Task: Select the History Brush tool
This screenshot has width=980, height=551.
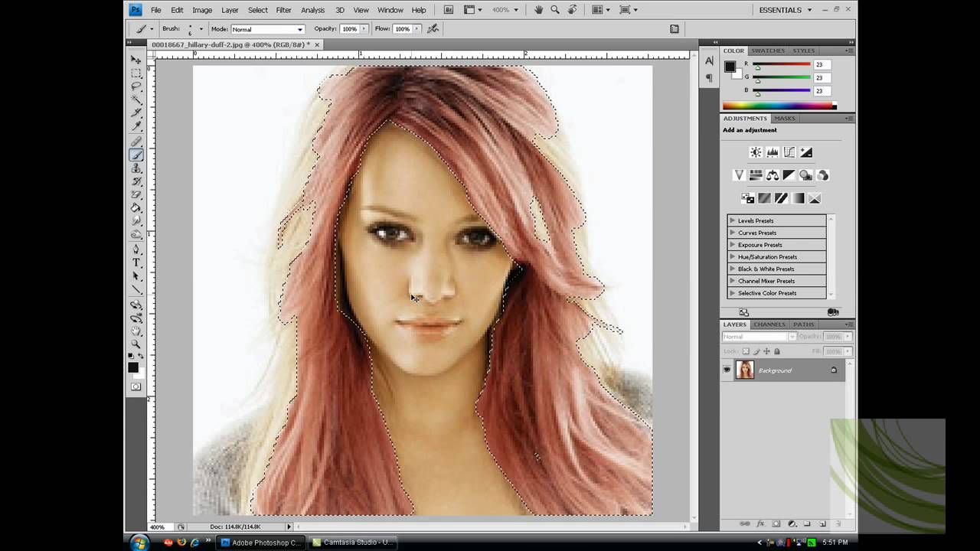Action: [x=136, y=181]
